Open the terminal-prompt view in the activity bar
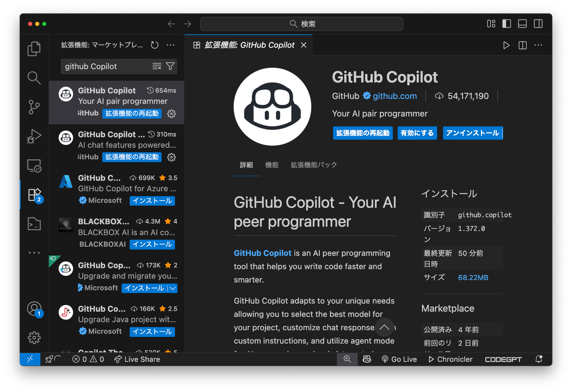The image size is (572, 392). [34, 224]
